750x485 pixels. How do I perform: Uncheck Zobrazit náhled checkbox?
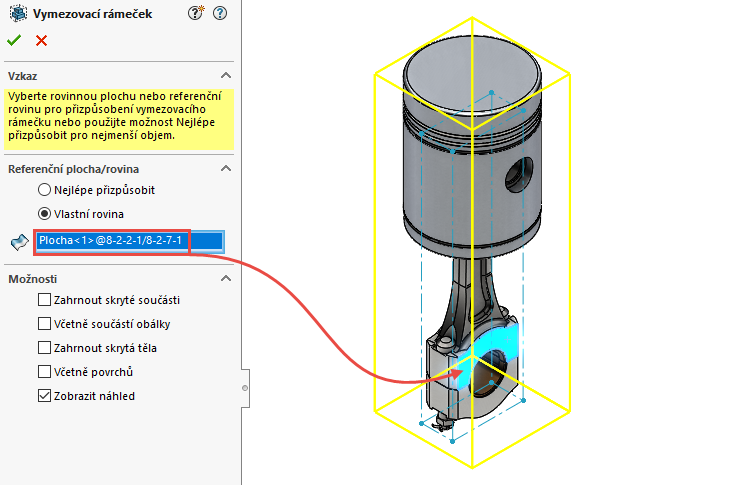(44, 396)
